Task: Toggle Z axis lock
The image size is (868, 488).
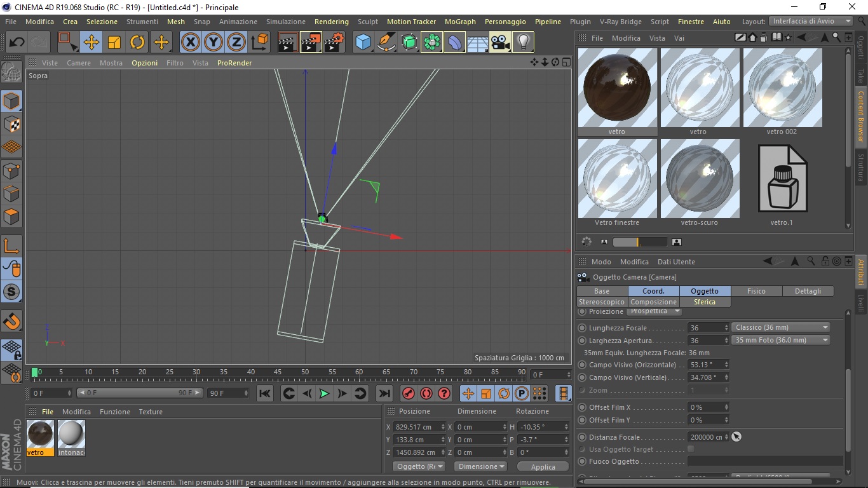Action: [236, 43]
